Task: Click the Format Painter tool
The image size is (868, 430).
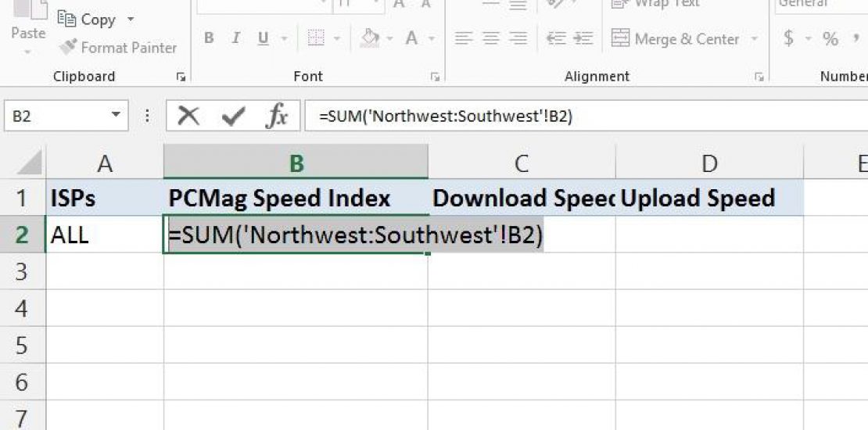Action: pyautogui.click(x=119, y=48)
